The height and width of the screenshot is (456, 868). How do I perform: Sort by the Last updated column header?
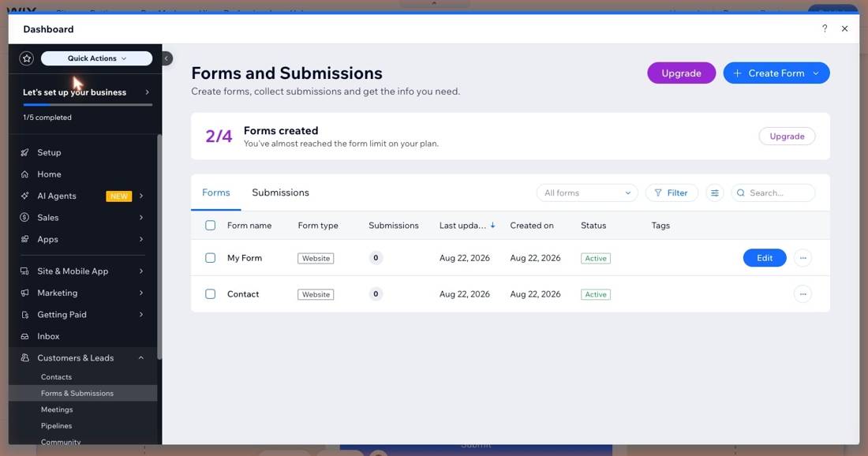(466, 225)
